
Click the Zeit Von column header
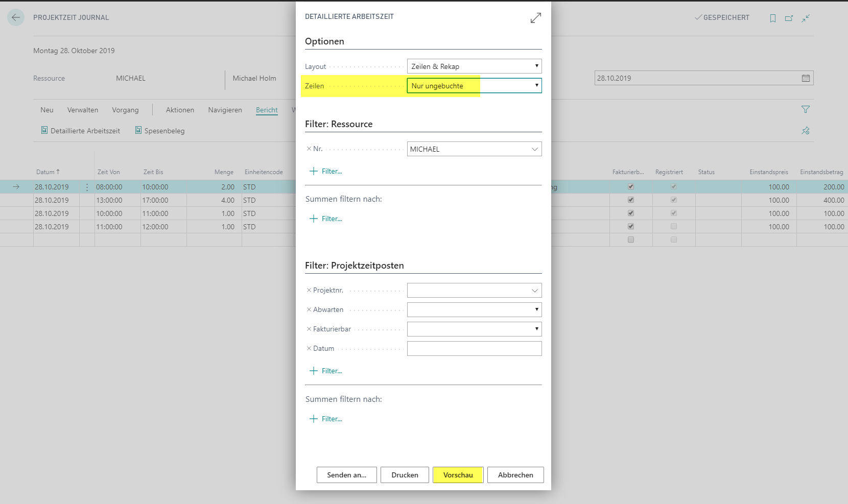(x=108, y=172)
